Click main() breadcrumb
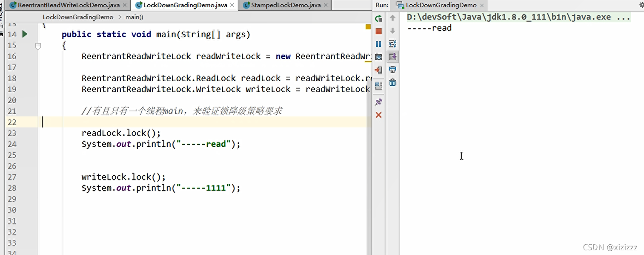The height and width of the screenshot is (255, 644). 134,17
